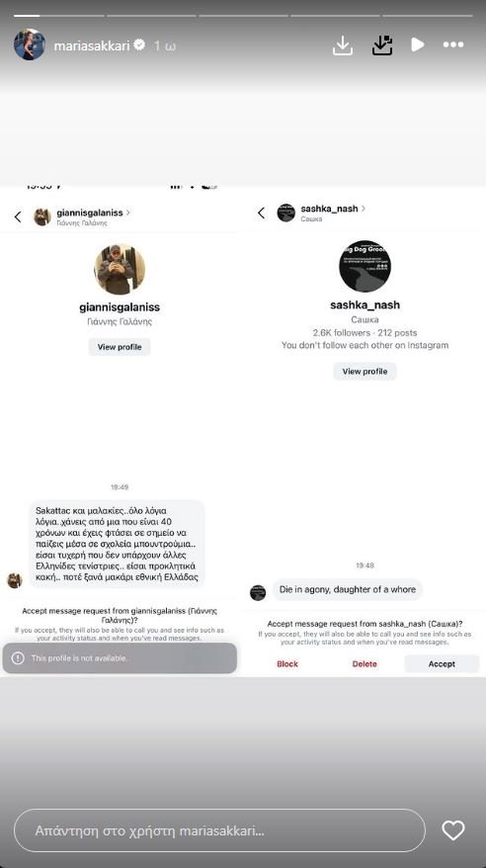This screenshot has height=868, width=486.
Task: Open the mariasakkari profile picture
Action: [30, 44]
